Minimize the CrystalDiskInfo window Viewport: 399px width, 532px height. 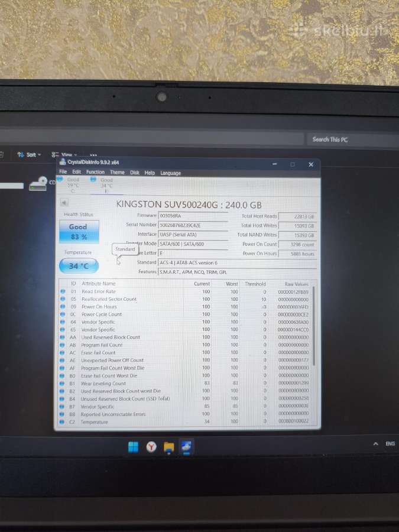(275, 164)
